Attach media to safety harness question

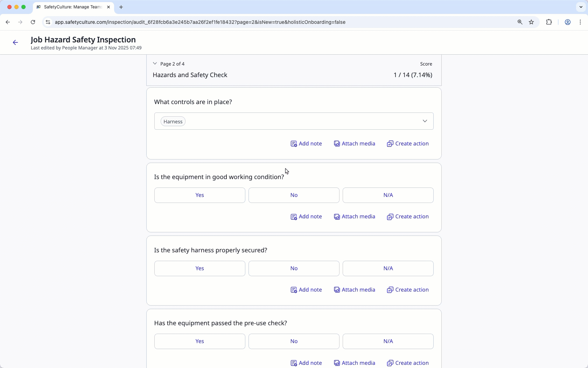tap(355, 290)
